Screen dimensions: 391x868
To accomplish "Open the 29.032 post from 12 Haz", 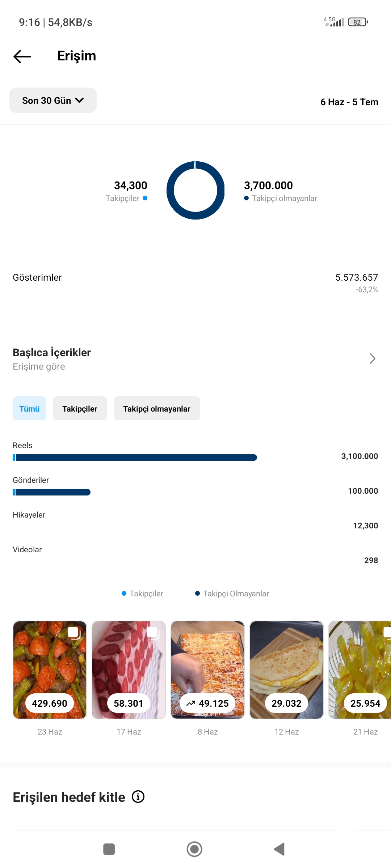I will pos(286,670).
